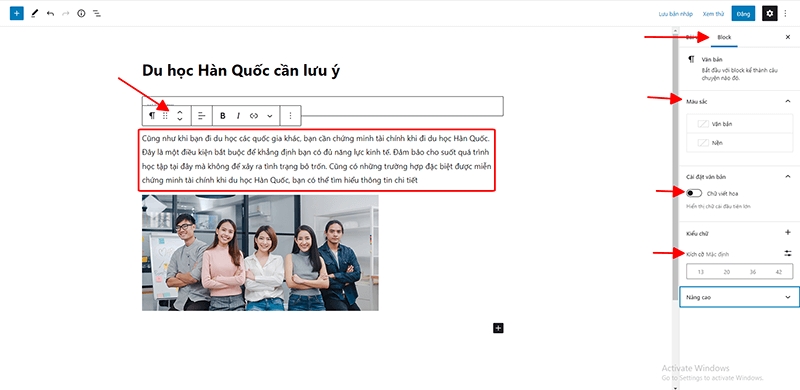This screenshot has width=800, height=390.
Task: Click the blue block inserter plus button
Action: coord(17,13)
